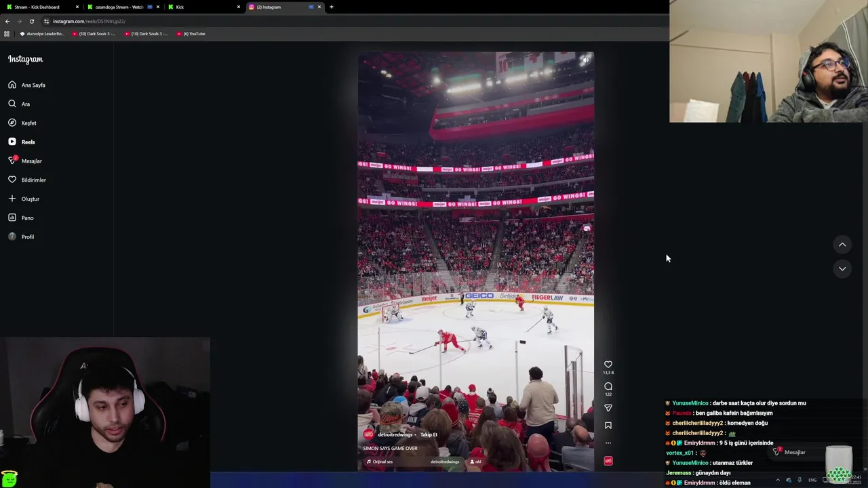Open the Mesajlar messenger icon in sidebar

pyautogui.click(x=12, y=161)
